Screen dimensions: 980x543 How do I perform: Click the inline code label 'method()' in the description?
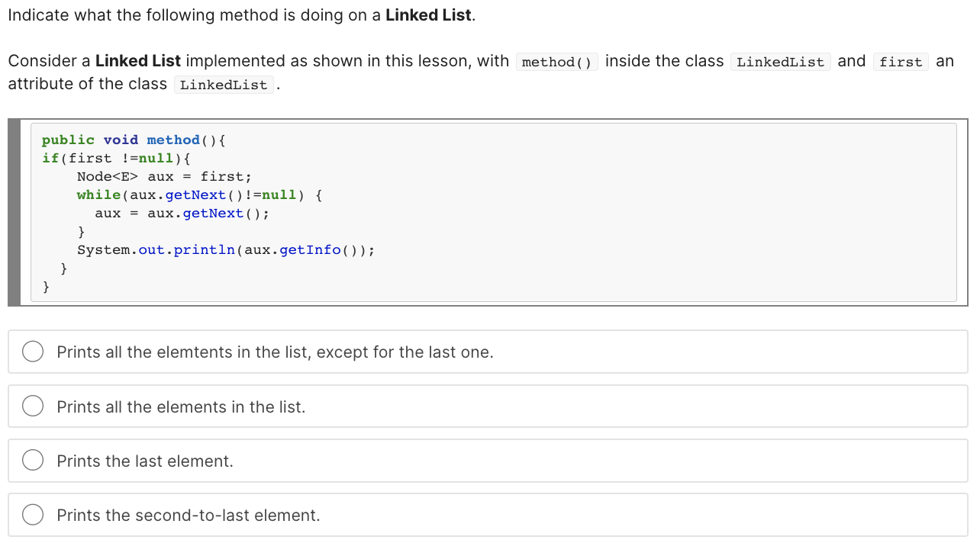click(x=556, y=63)
